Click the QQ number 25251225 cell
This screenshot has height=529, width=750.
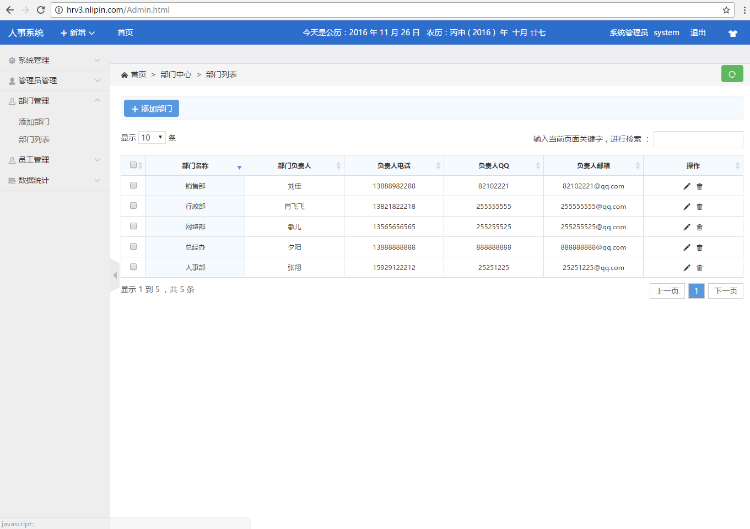(x=494, y=267)
